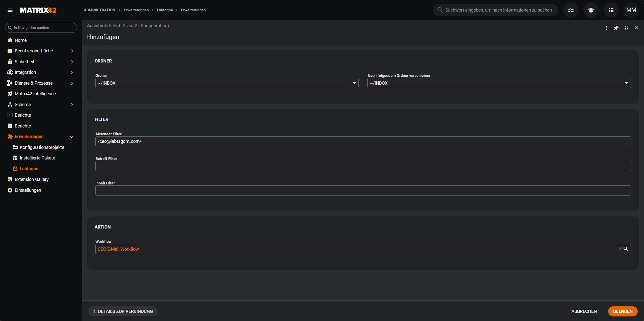
Task: Open the MM user avatar menu
Action: [x=631, y=10]
